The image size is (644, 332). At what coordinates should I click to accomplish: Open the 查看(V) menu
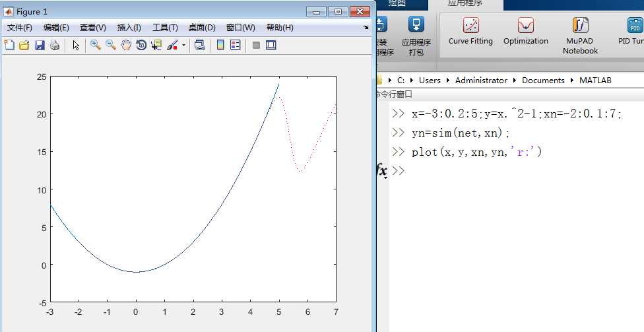tap(93, 28)
